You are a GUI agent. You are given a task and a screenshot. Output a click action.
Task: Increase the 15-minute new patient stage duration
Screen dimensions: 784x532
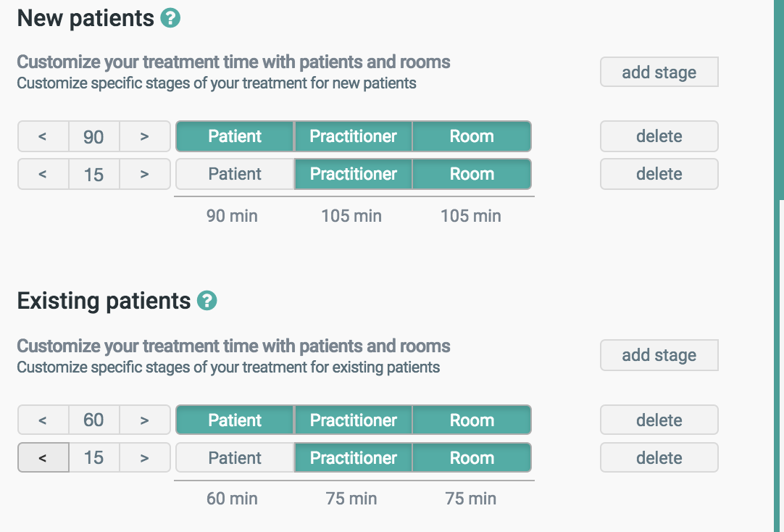[x=145, y=174]
